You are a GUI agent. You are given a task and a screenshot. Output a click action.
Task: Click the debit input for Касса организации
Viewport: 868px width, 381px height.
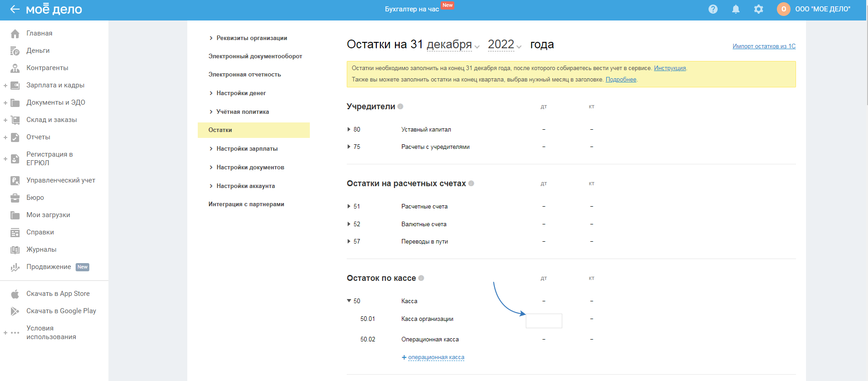(x=544, y=321)
